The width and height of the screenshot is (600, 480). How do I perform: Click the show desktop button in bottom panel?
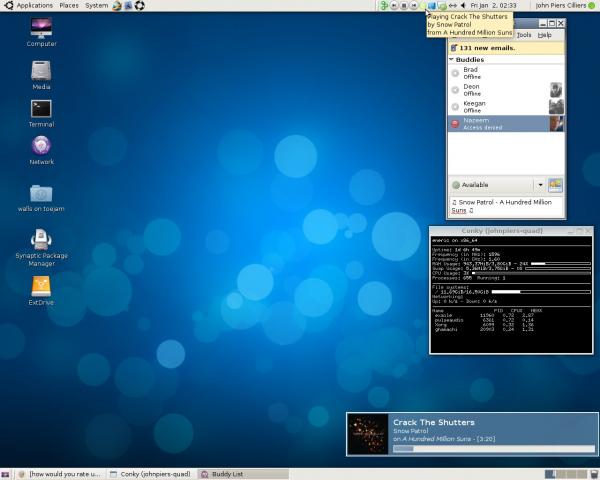[6, 473]
